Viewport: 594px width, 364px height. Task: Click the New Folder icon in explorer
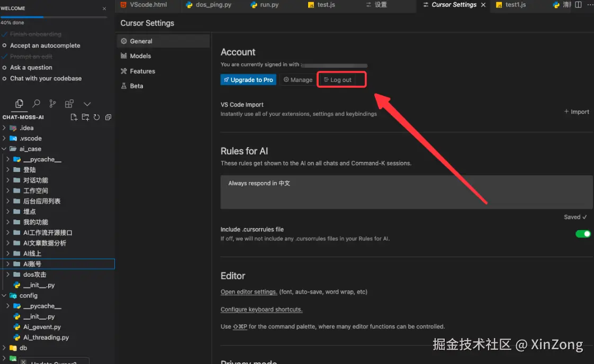pyautogui.click(x=85, y=117)
